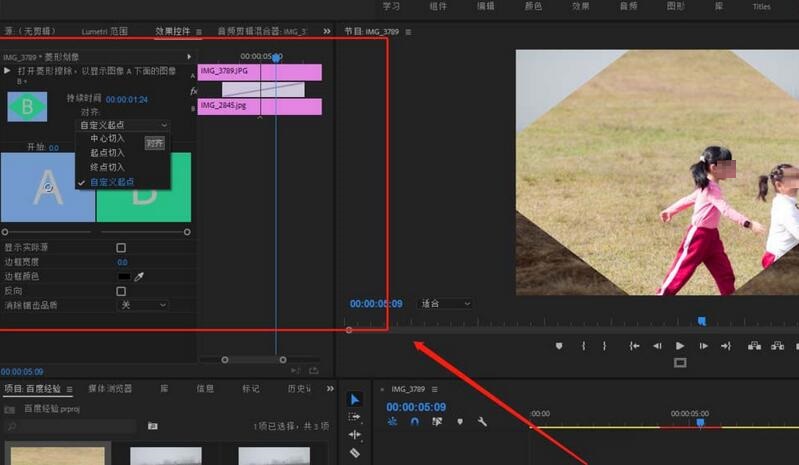Screen dimensions: 799x465
Task: Switch to the 媒体浏览器 tab
Action: tap(109, 388)
